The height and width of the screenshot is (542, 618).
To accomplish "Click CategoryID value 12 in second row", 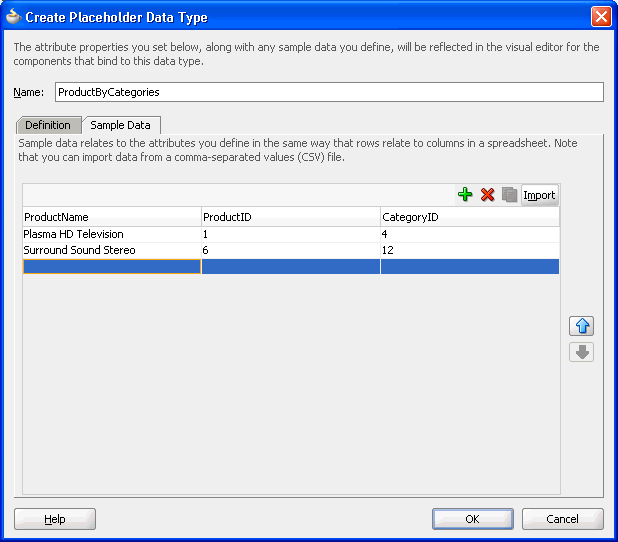I will point(470,250).
